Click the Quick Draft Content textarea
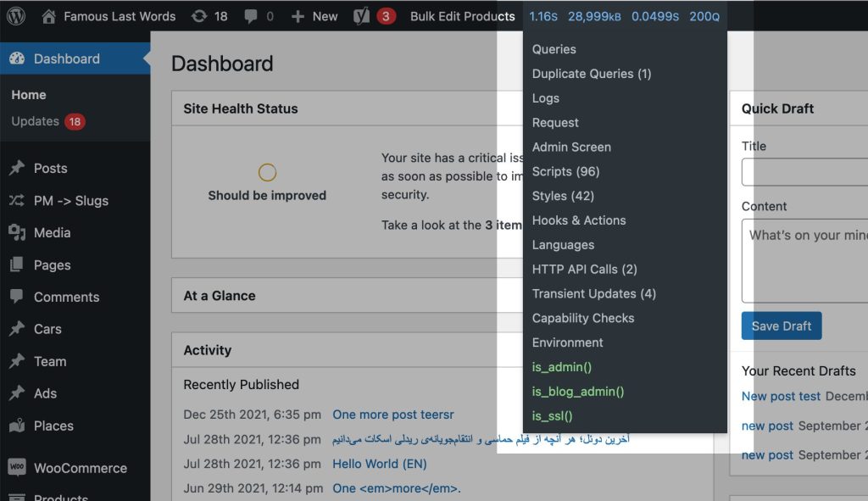868x501 pixels. (x=805, y=261)
